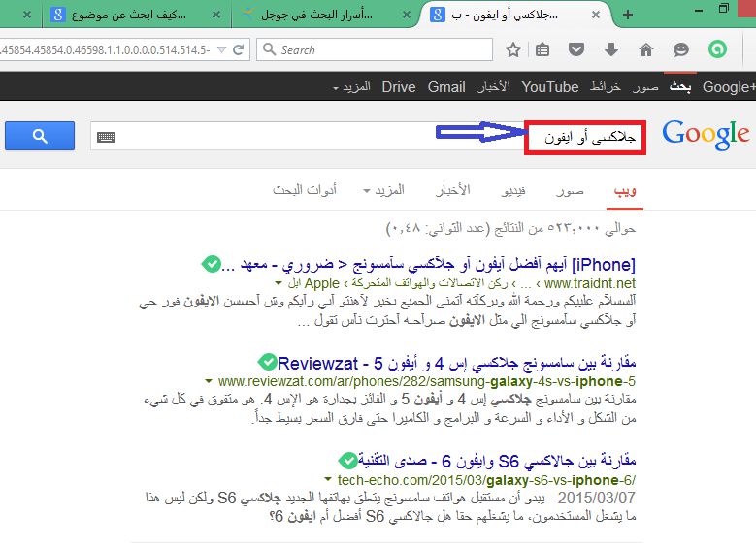Open صور in Google top bar
The width and height of the screenshot is (756, 548).
(x=645, y=86)
